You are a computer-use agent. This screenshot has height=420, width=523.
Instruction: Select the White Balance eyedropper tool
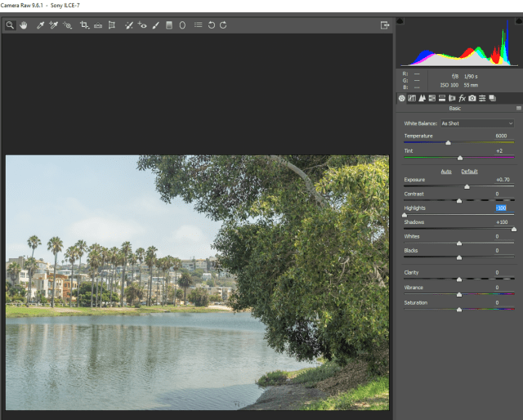tap(40, 25)
